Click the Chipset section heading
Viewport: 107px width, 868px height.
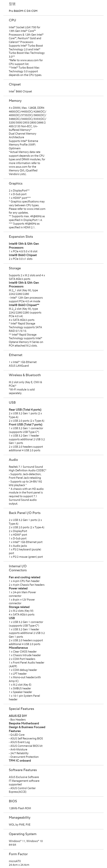click(x=15, y=85)
